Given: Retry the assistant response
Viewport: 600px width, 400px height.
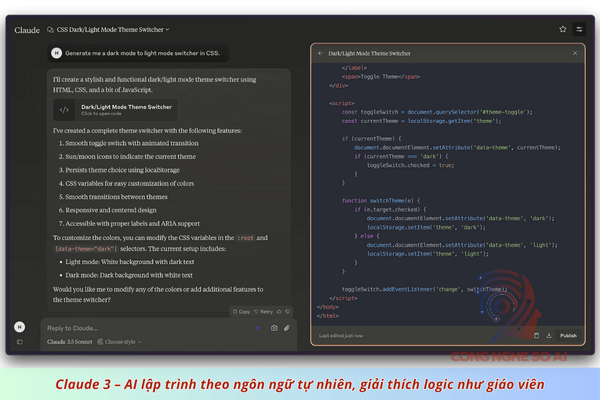Looking at the screenshot, I should coord(264,312).
